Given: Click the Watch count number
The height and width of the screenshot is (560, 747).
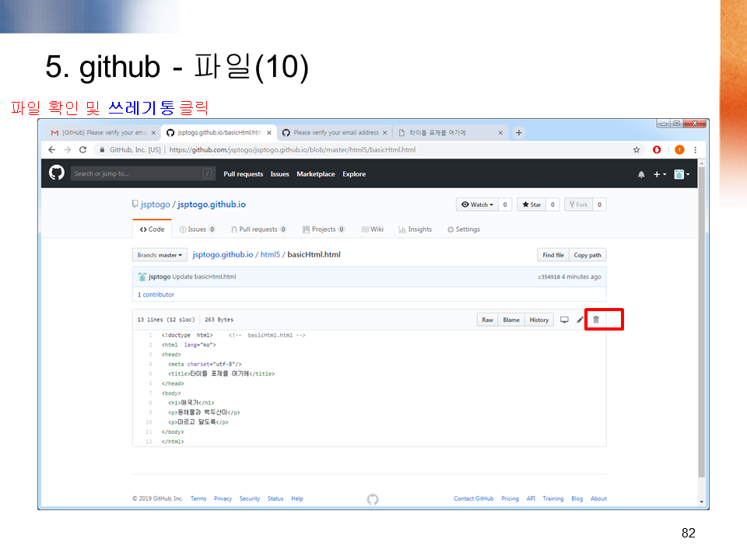Looking at the screenshot, I should pyautogui.click(x=505, y=205).
